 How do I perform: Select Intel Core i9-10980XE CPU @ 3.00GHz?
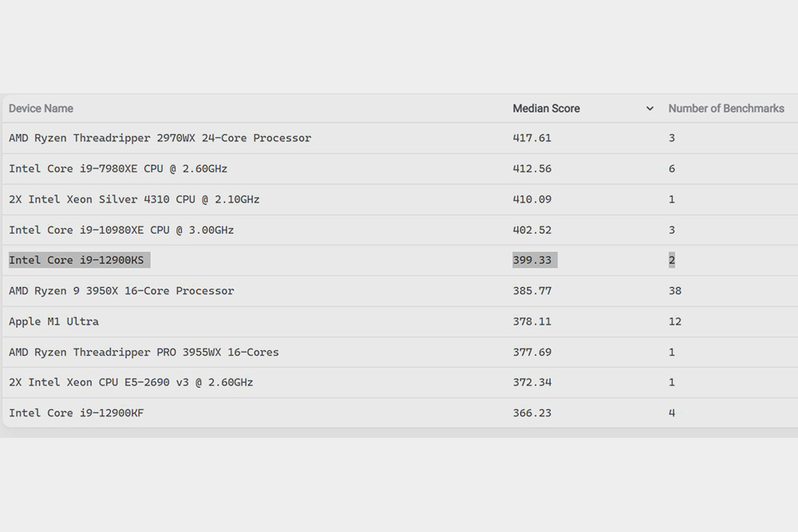click(121, 230)
